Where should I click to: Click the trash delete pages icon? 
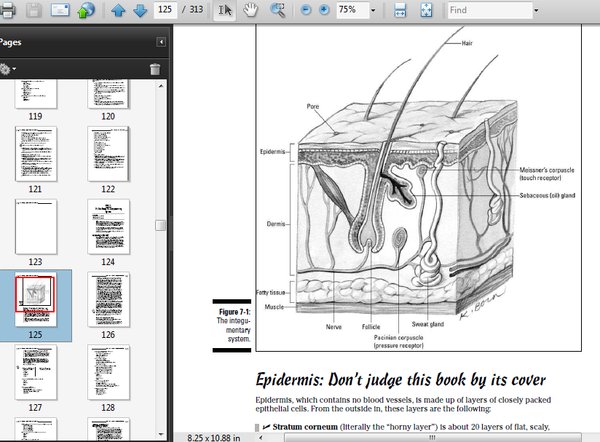click(155, 69)
